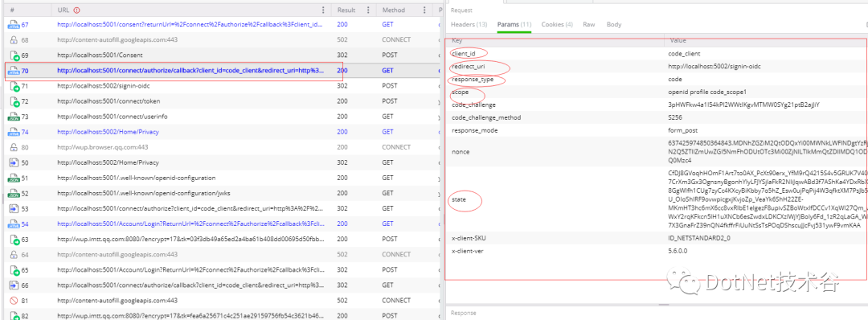Viewport: 868px width, 320px height.
Task: Select the localhost:5002/Home/Privacy session 74
Action: (x=222, y=133)
